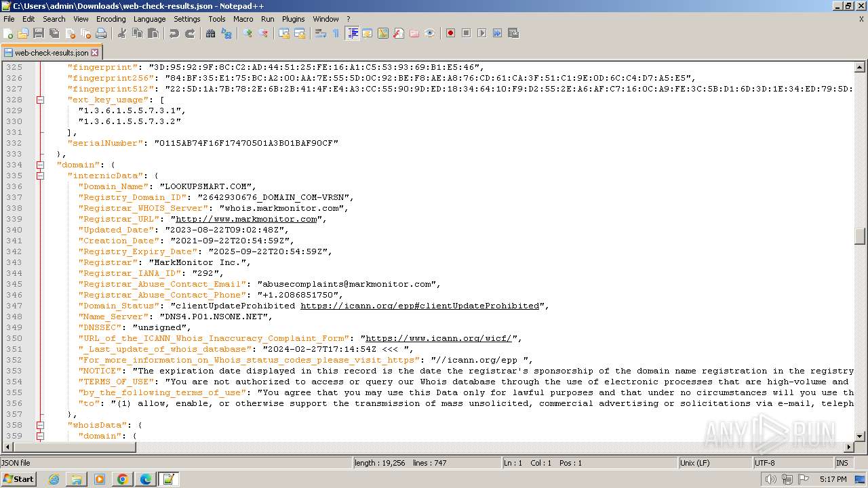Start macro recording with red button

(450, 33)
